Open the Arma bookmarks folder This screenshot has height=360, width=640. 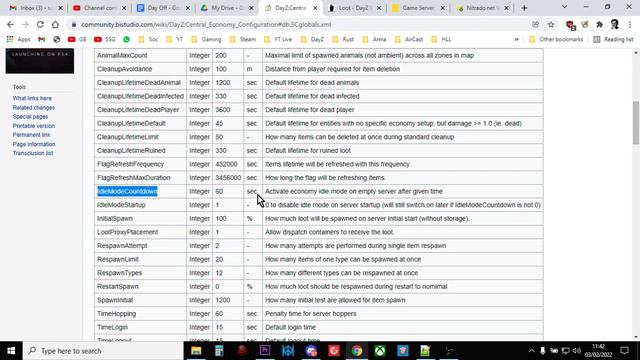click(x=374, y=40)
